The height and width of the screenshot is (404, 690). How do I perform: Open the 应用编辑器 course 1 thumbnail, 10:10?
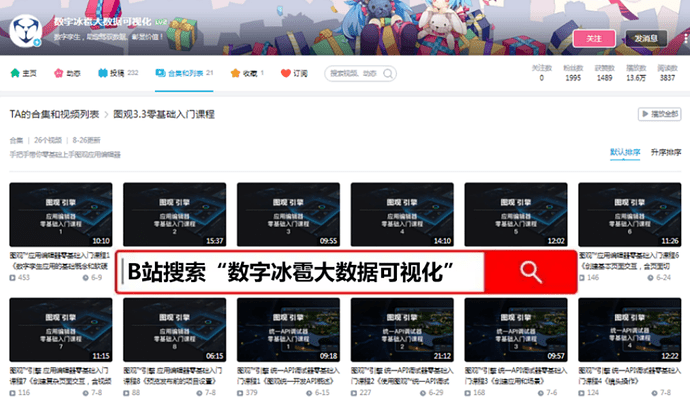[x=61, y=215]
